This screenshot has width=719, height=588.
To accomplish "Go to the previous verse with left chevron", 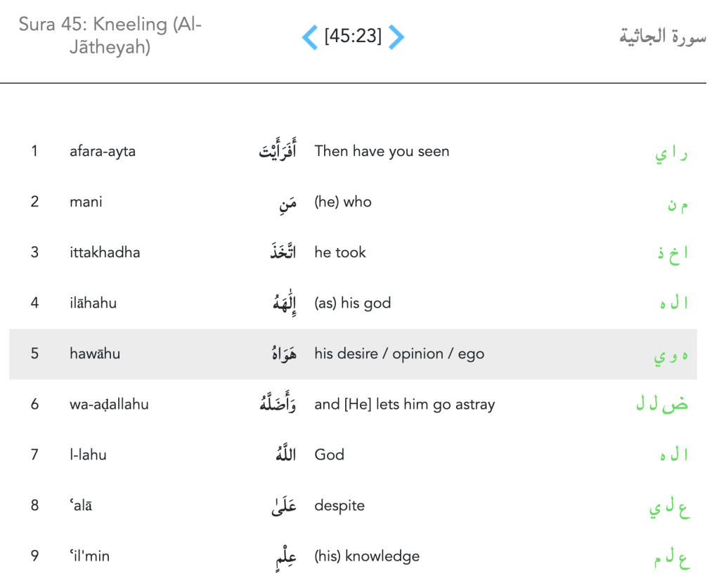I will tap(310, 37).
